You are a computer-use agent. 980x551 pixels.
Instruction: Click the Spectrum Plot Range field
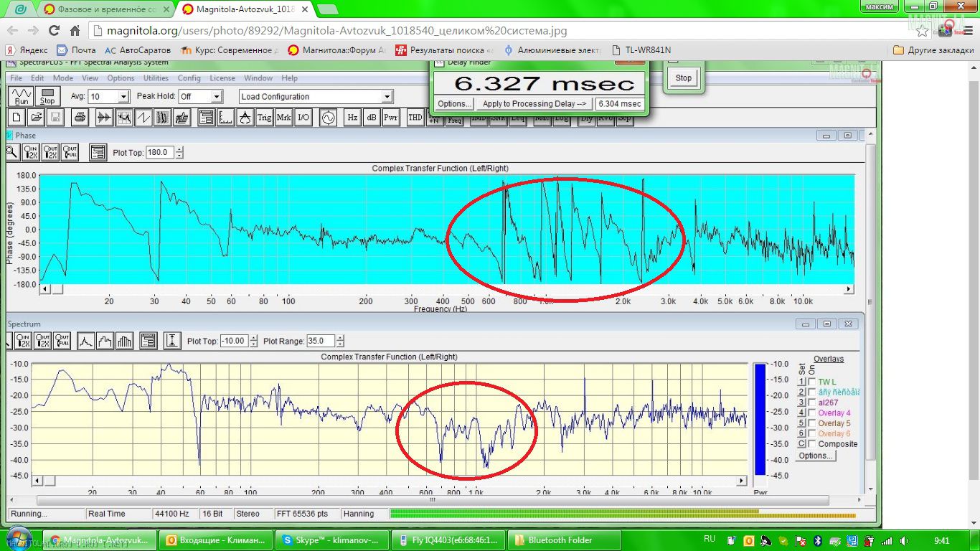pos(321,342)
